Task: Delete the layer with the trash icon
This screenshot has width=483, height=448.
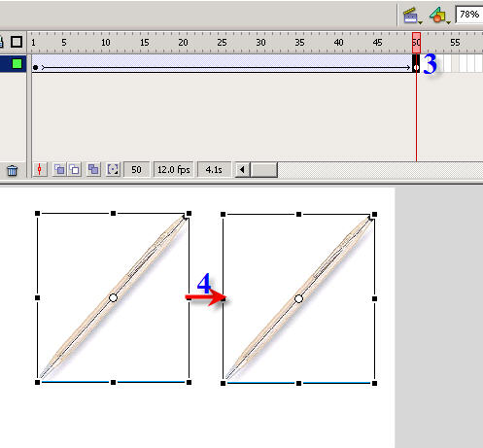Action: pos(12,170)
